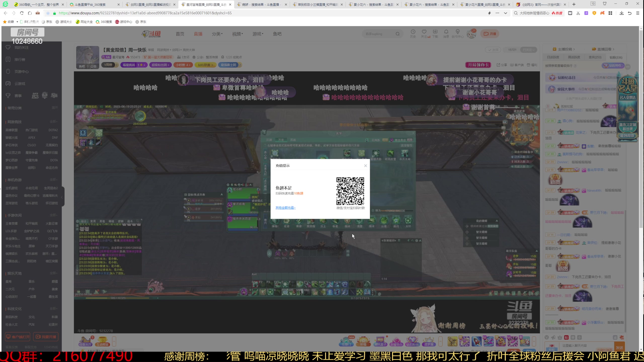Open the 下载 download icon in header

point(435,33)
